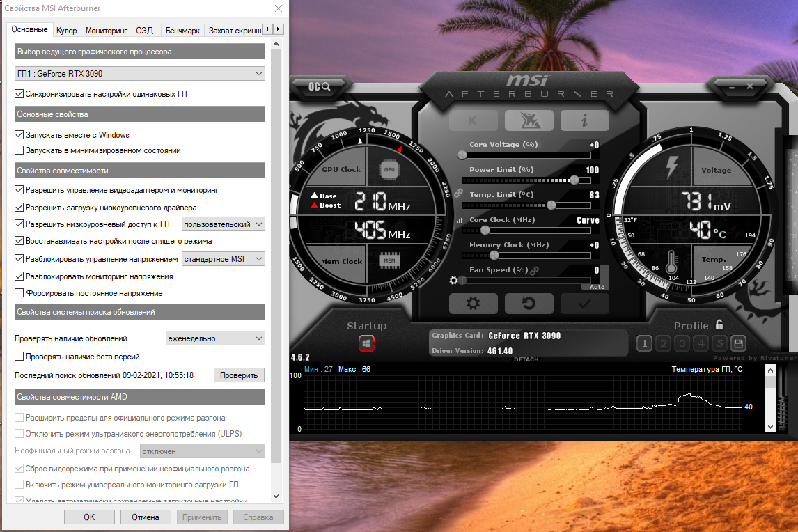Open the 'пользовательский' access dropdown
Image resolution: width=798 pixels, height=532 pixels.
pos(224,224)
